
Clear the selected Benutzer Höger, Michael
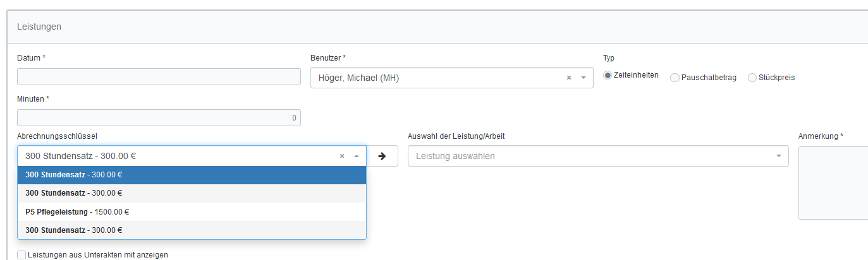click(568, 78)
